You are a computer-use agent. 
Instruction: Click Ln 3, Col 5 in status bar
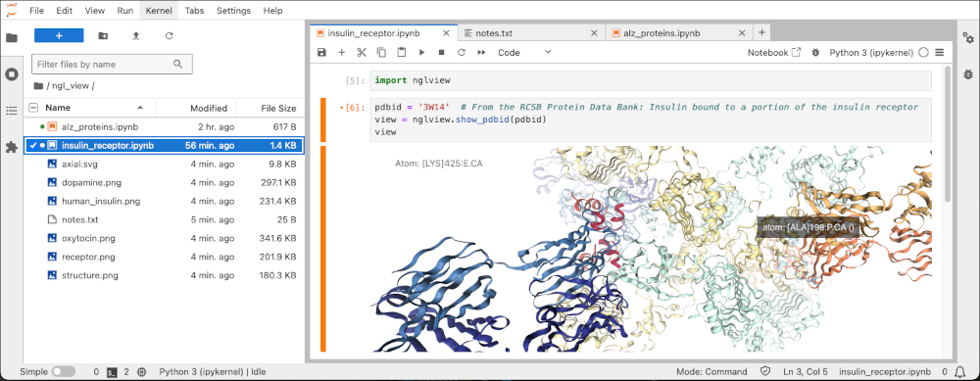coord(807,371)
